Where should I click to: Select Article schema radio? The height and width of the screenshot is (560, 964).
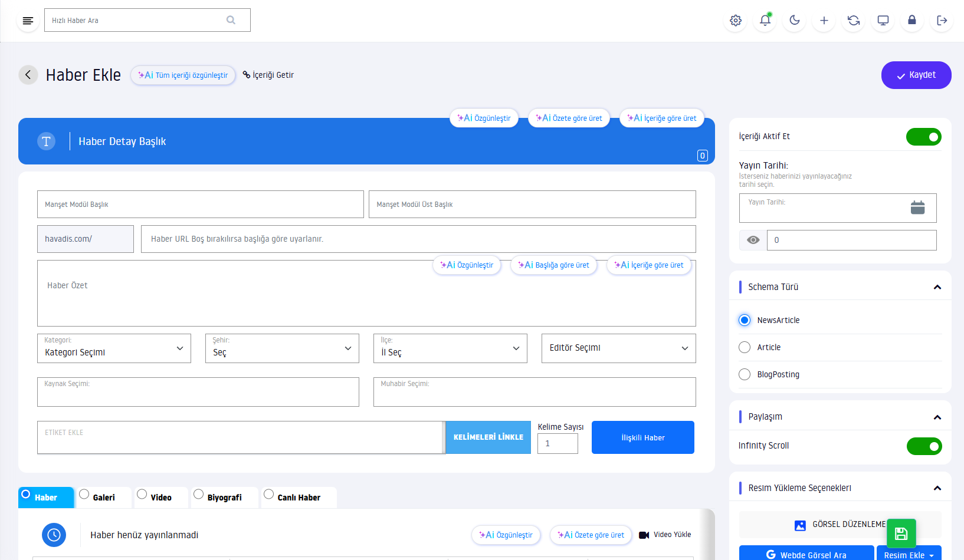click(745, 347)
